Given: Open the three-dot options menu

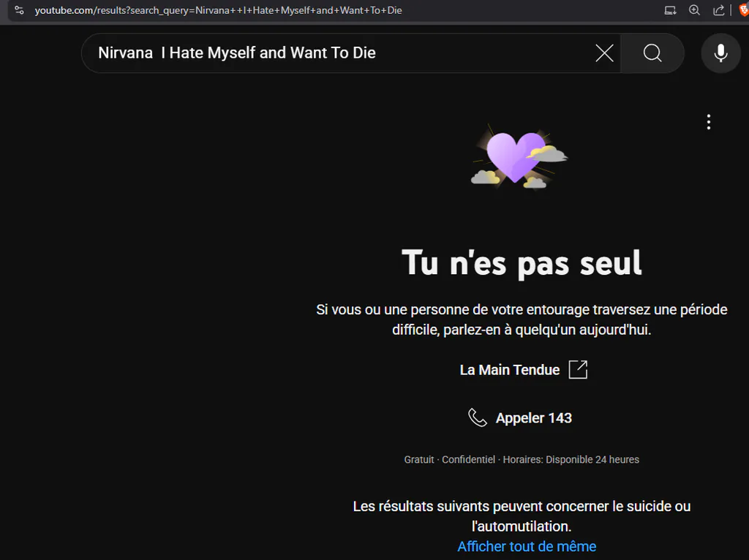Looking at the screenshot, I should coord(708,122).
